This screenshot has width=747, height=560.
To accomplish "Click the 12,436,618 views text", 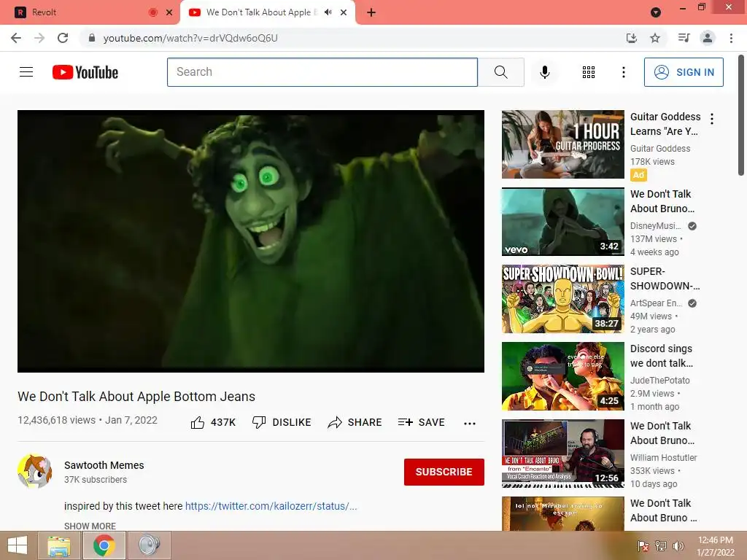I will click(57, 420).
